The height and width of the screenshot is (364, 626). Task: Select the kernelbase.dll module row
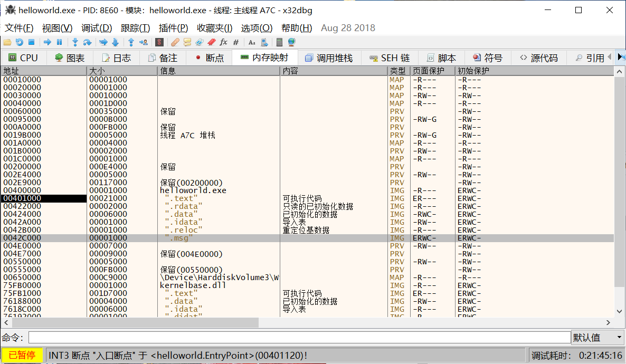click(x=307, y=285)
